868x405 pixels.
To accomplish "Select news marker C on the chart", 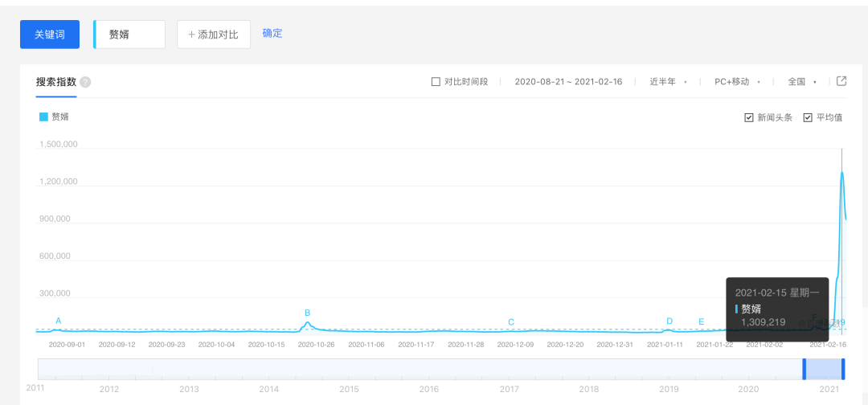I will 510,322.
